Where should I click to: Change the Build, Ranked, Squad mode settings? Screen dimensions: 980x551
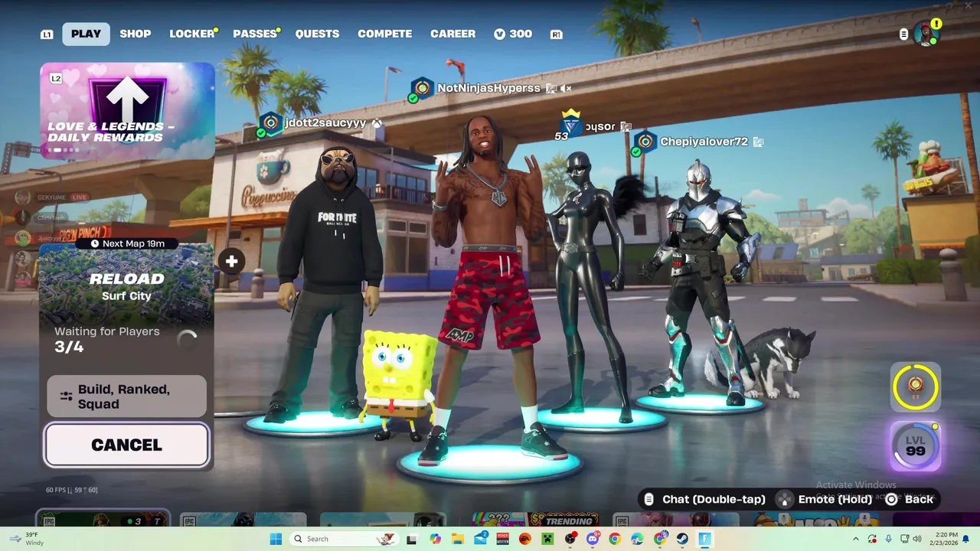coord(126,396)
